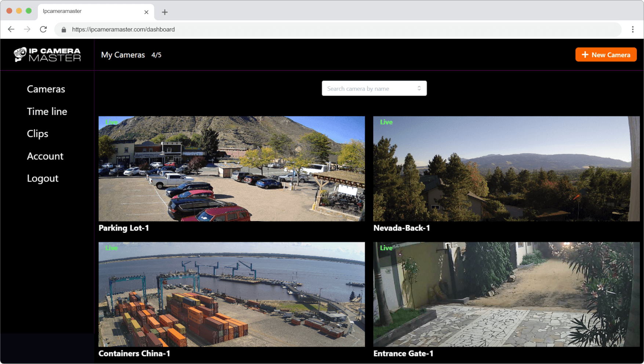
Task: Click the Live badge on Parking Lot-1
Action: click(x=112, y=122)
